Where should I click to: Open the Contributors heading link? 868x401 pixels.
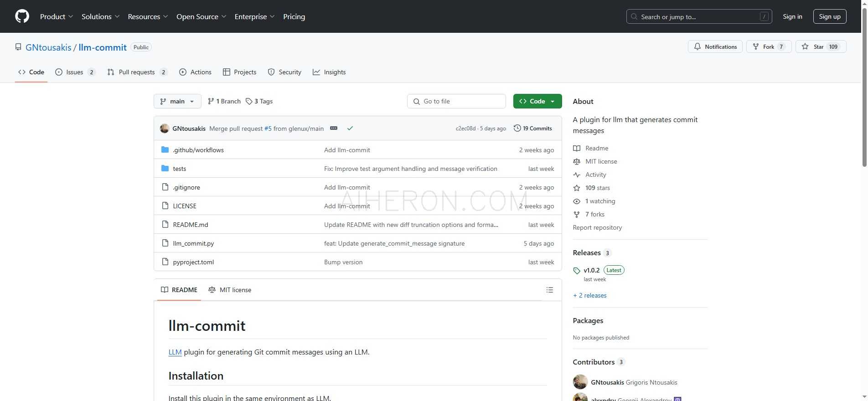coord(599,362)
